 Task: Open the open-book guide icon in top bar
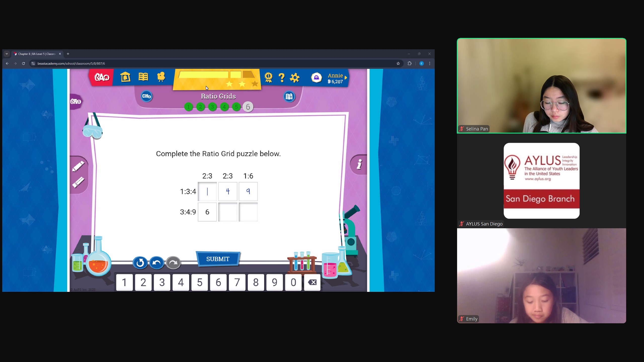click(x=143, y=77)
